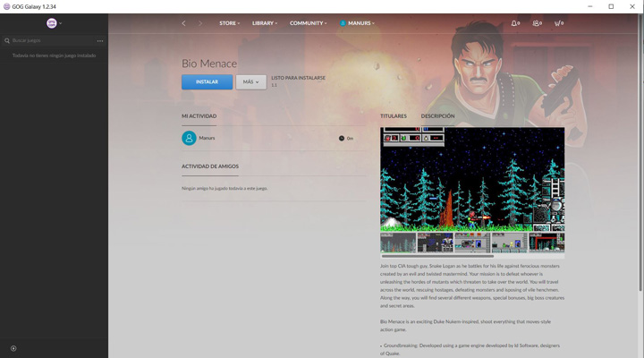Click the 'Todavía no tienes ningún juego instalado' message
This screenshot has width=644, height=358.
point(54,55)
